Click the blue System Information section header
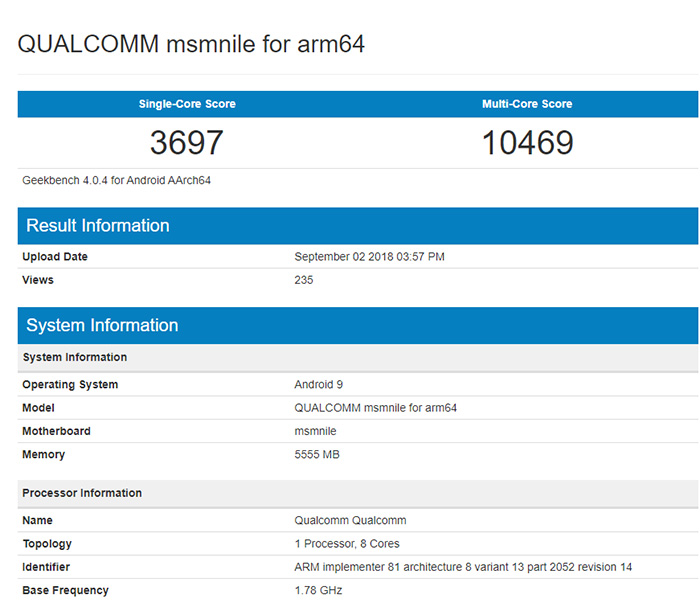This screenshot has height=607, width=700. pos(102,325)
